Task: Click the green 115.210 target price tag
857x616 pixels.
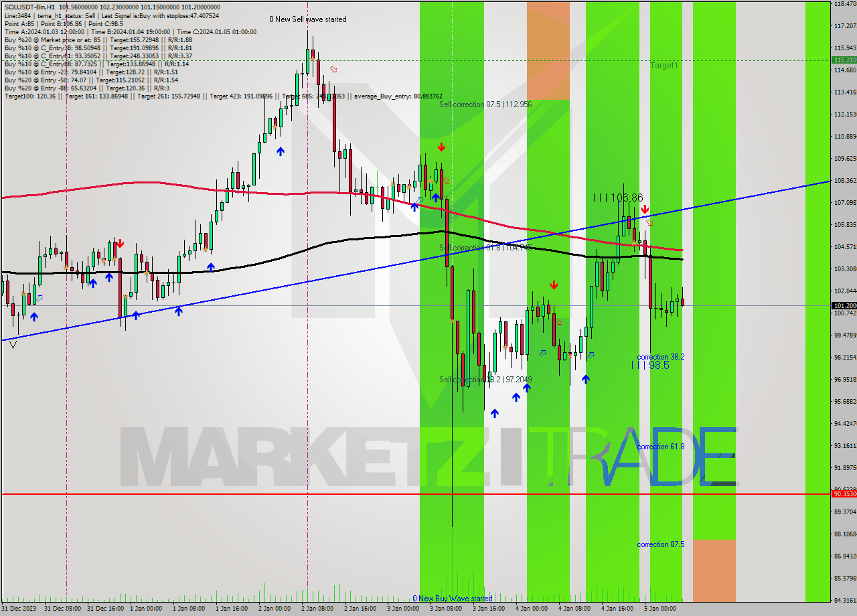Action: 844,60
